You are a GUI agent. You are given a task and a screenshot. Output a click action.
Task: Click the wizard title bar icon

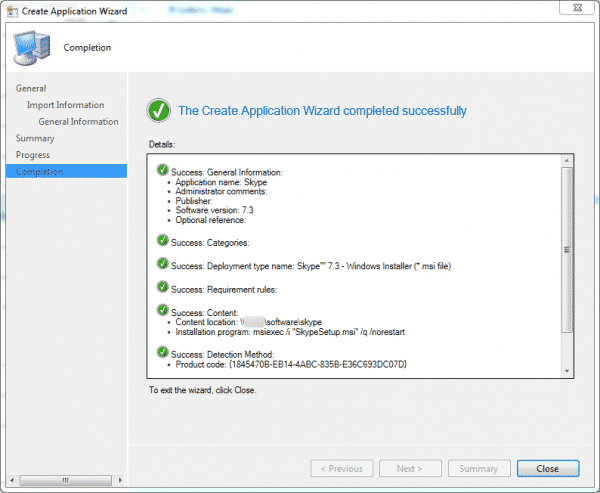point(12,11)
